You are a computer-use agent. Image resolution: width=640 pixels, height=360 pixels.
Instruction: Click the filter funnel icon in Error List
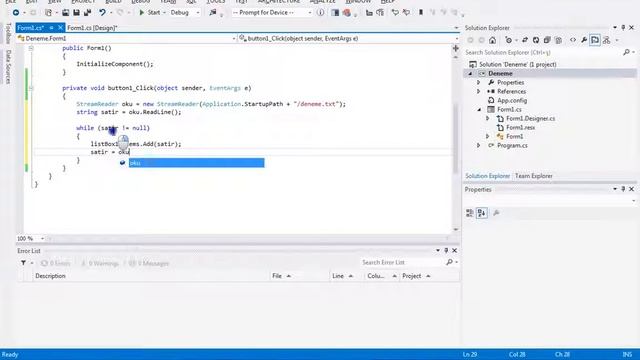(x=23, y=263)
